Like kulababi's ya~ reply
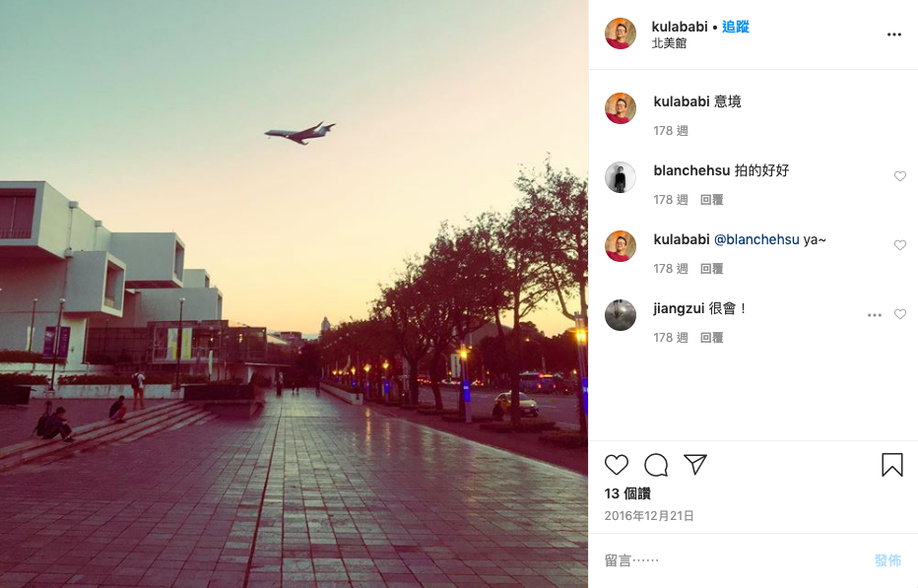Screen dimensions: 918x588 point(900,245)
